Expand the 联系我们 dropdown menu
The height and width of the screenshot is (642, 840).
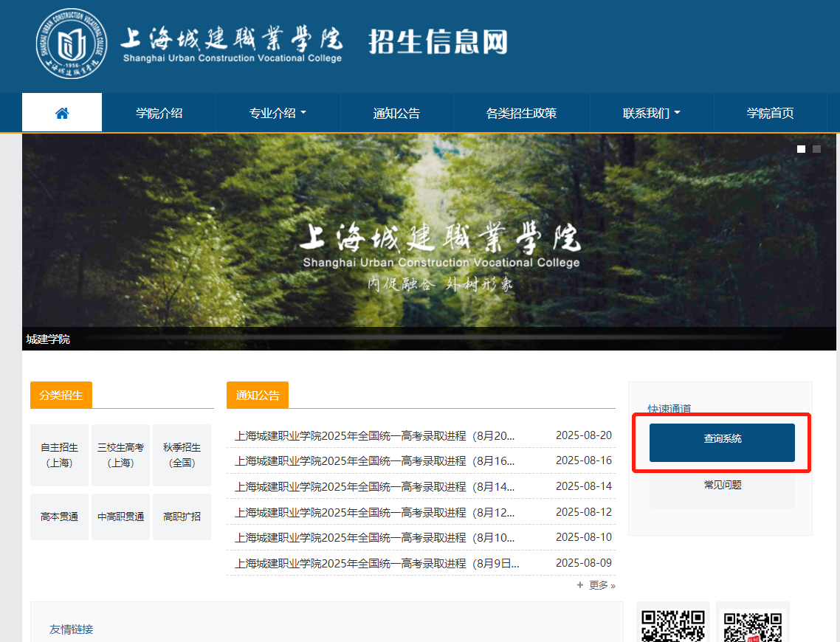click(651, 113)
